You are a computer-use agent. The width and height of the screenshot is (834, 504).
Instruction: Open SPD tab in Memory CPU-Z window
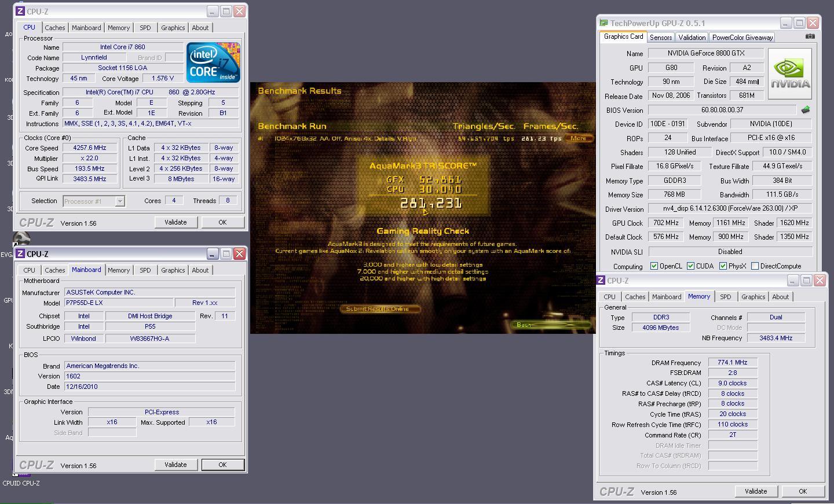[726, 297]
